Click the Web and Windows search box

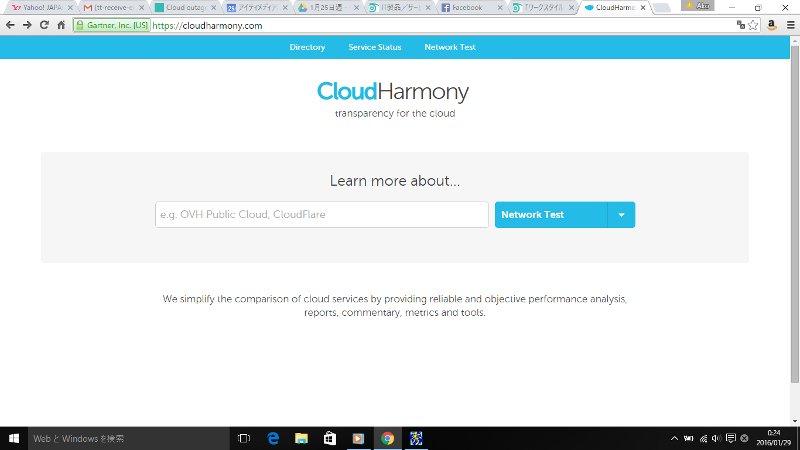(129, 438)
